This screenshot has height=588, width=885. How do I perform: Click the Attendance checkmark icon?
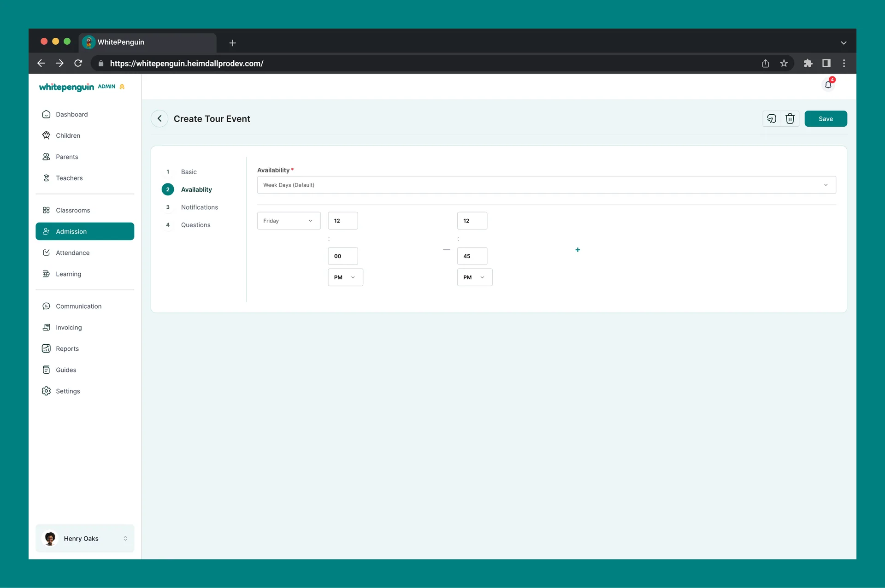click(x=46, y=253)
